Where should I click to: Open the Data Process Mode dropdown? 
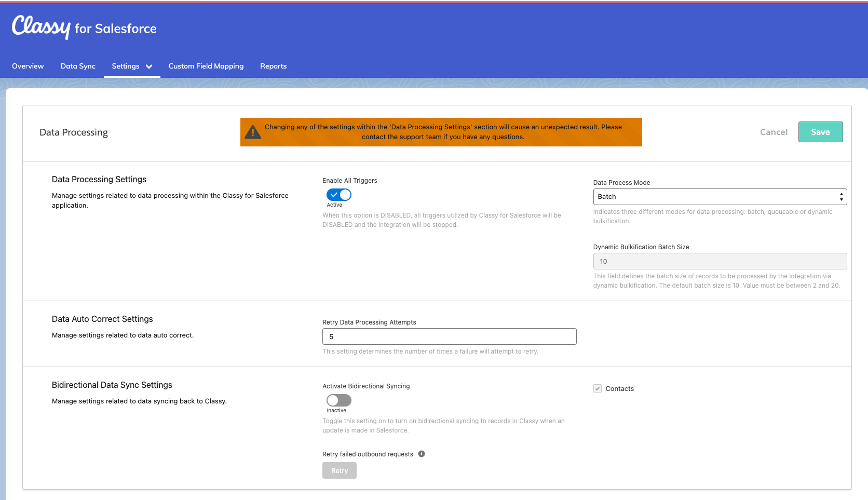point(720,197)
